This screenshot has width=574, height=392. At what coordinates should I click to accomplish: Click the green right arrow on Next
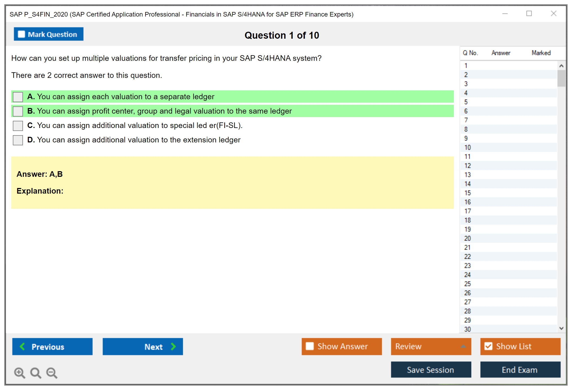[x=173, y=346]
